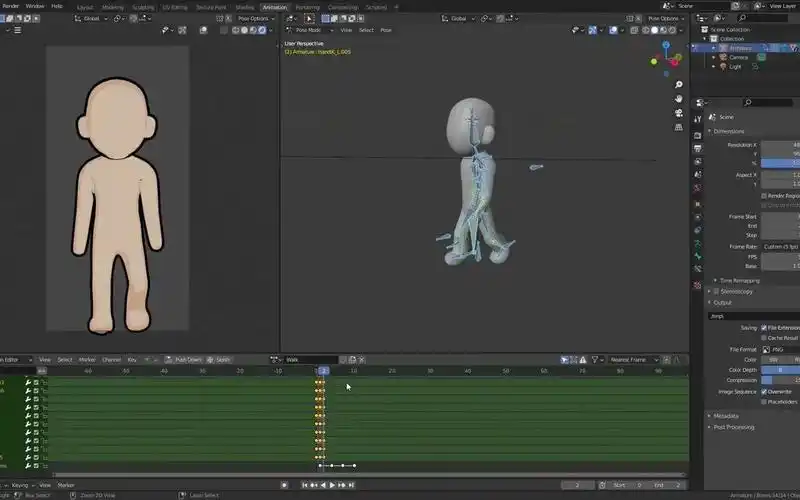This screenshot has width=800, height=500.
Task: Jump to the start frame button
Action: pyautogui.click(x=305, y=485)
